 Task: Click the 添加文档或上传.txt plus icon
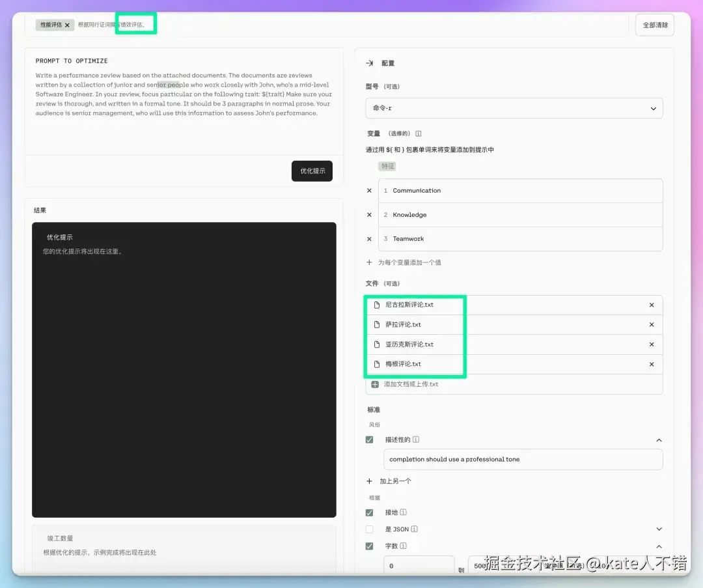(x=375, y=384)
